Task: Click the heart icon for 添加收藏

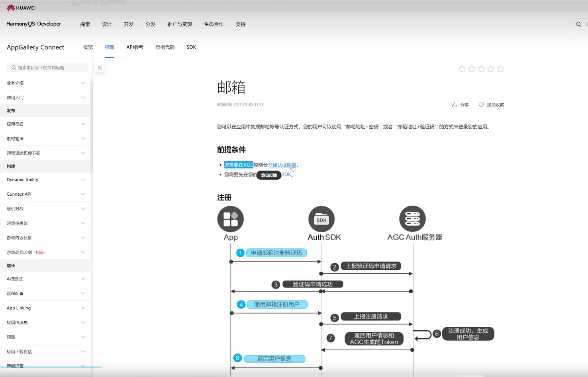Action: (481, 105)
